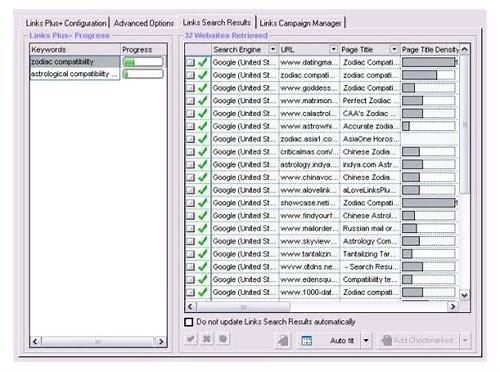
Task: Click the uncheck-all X icon below the results
Action: pos(207,339)
